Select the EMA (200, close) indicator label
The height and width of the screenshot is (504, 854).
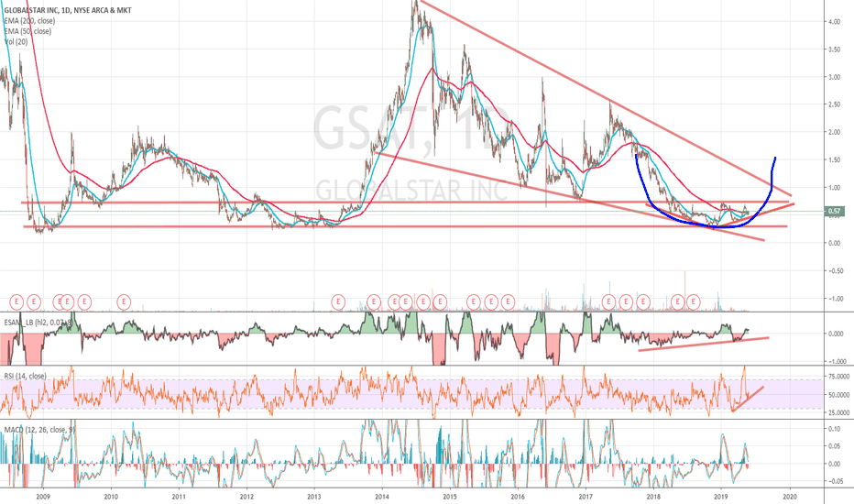click(29, 21)
